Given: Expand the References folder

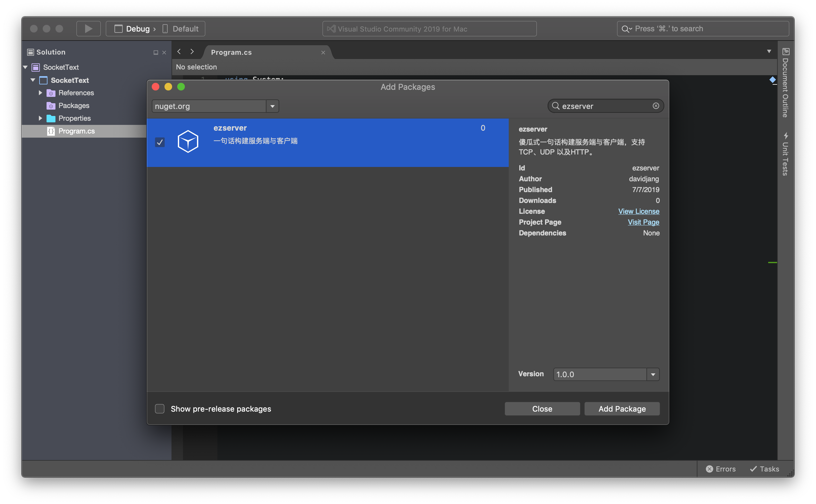Looking at the screenshot, I should coord(41,93).
